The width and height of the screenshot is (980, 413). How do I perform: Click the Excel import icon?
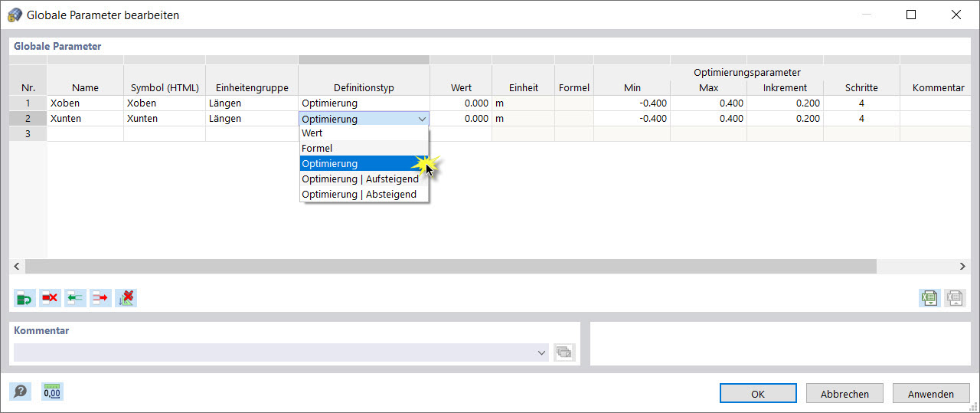(929, 298)
